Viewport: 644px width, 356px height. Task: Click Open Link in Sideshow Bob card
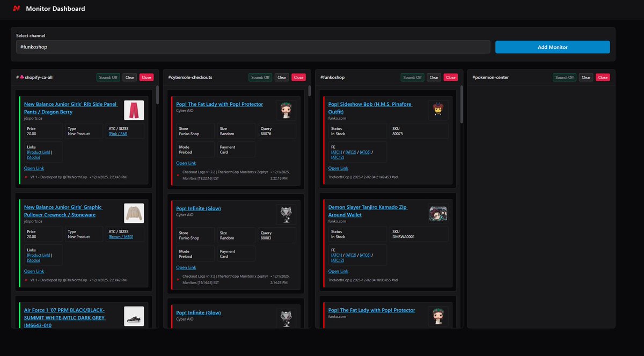[x=338, y=168]
